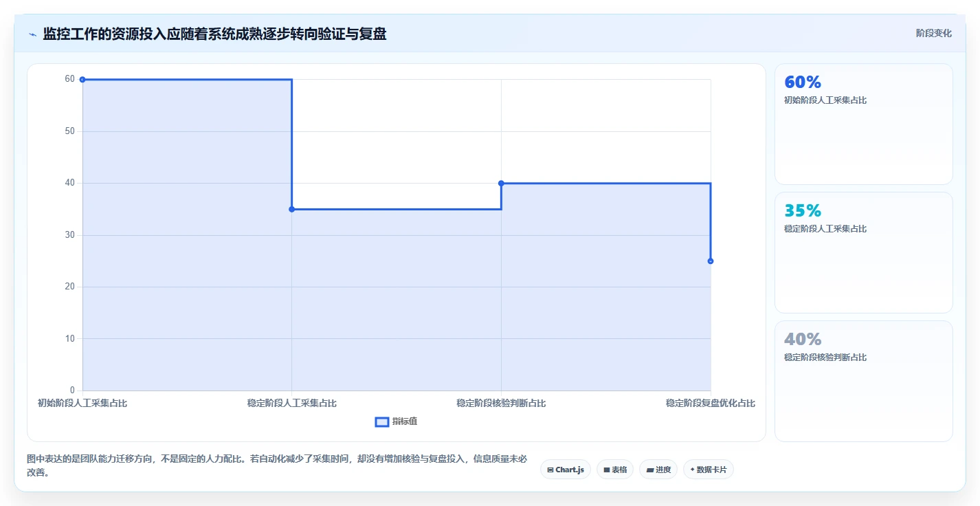Click y-axis tick label 20
980x506 pixels.
70,287
